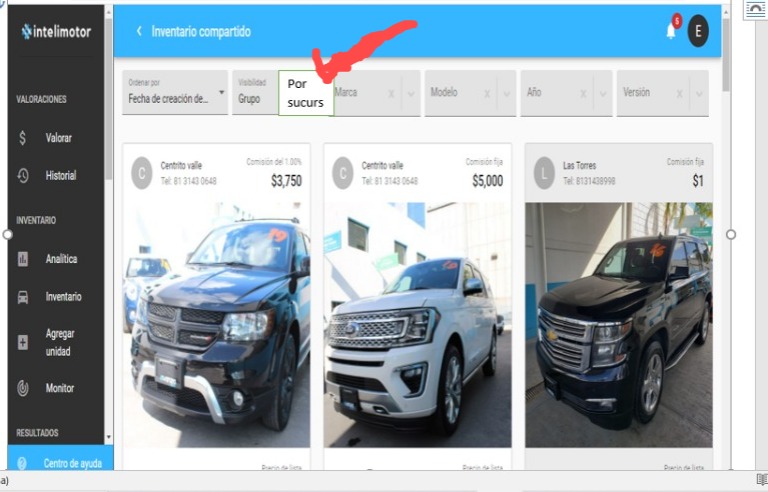Viewport: 768px width, 492px height.
Task: Open the Versión dropdown arrow
Action: (699, 93)
